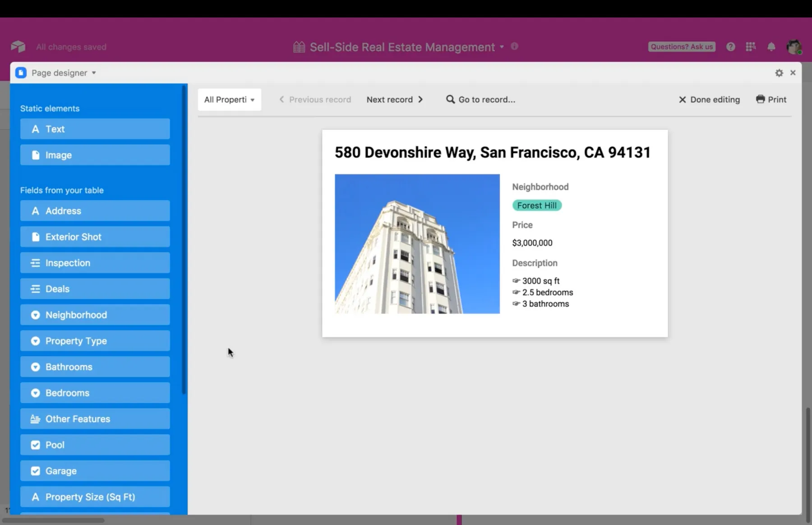Click the Go to record search field
The width and height of the screenshot is (812, 525).
pos(481,100)
